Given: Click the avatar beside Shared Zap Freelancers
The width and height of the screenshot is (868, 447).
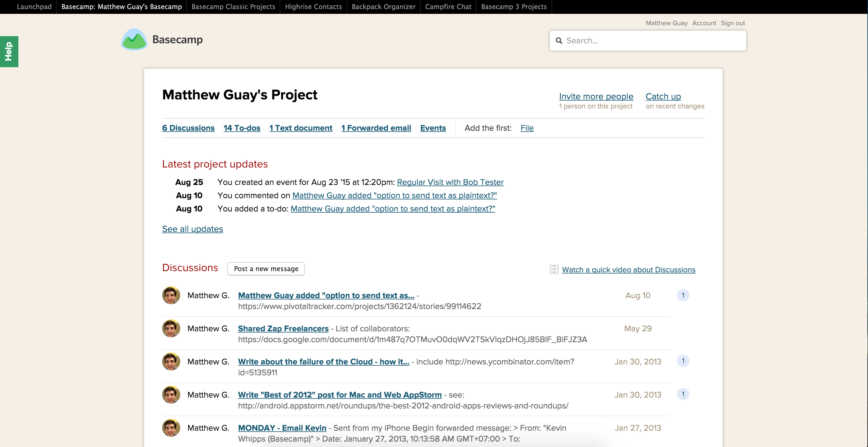Looking at the screenshot, I should click(171, 328).
